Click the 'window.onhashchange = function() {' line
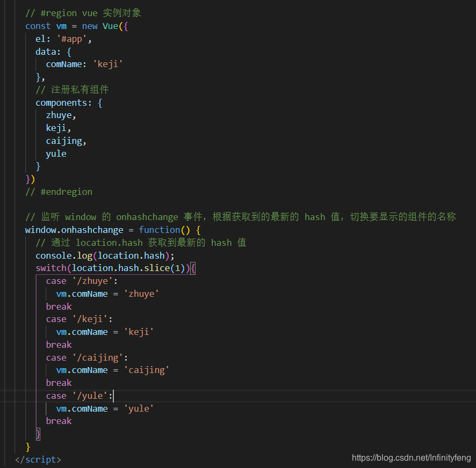The height and width of the screenshot is (468, 476). click(113, 230)
